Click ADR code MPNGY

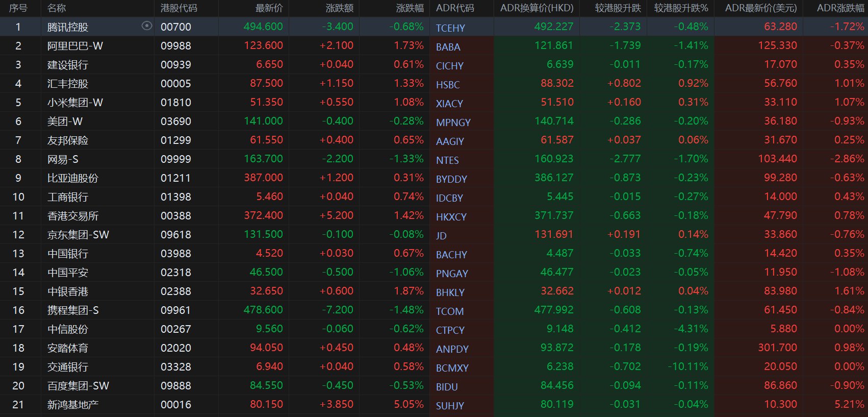[453, 122]
